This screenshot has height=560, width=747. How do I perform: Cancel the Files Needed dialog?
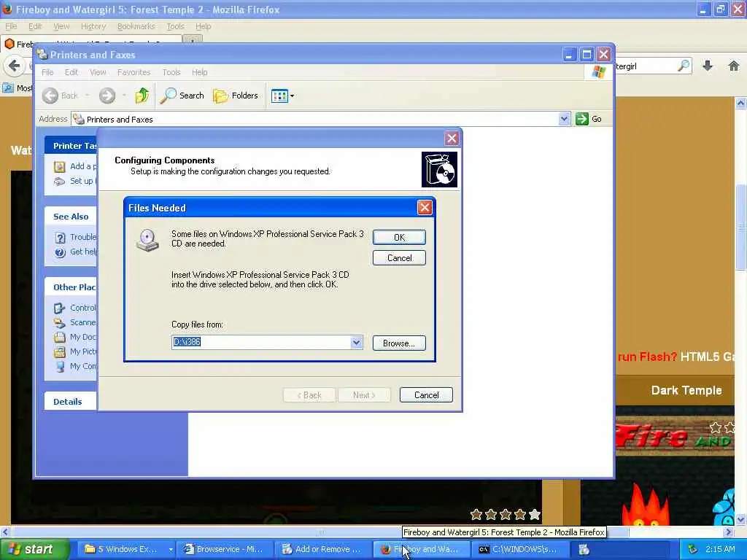click(x=399, y=257)
